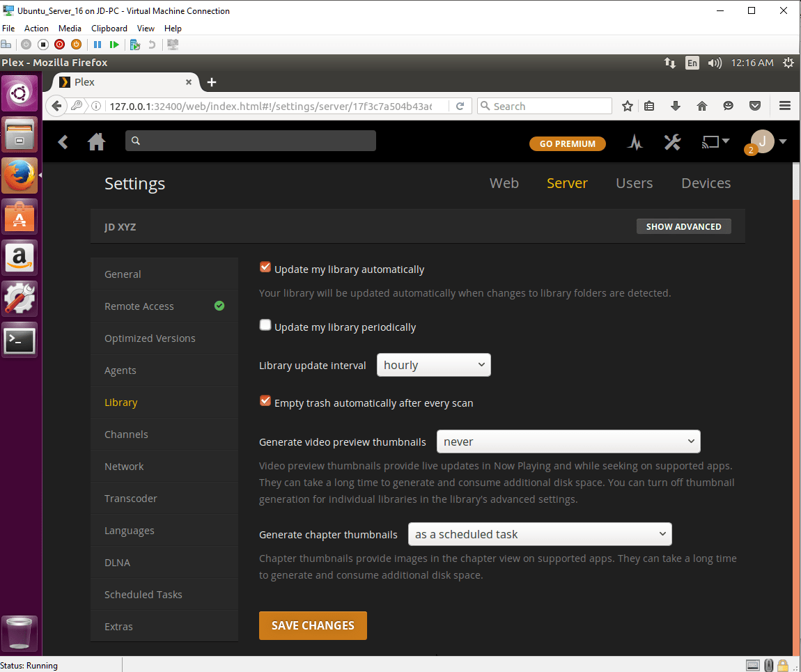Open Generate chapter thumbnails dropdown
801x672 pixels.
point(539,534)
